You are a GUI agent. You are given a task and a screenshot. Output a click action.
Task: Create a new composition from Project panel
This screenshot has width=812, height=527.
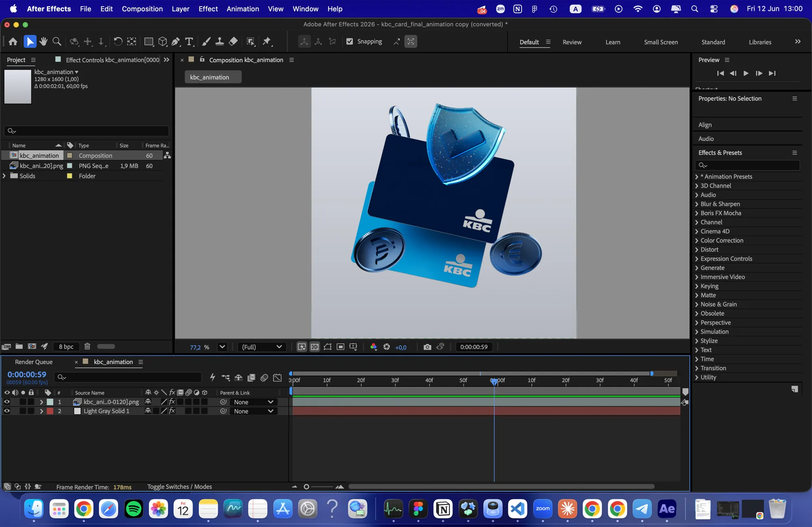click(32, 346)
